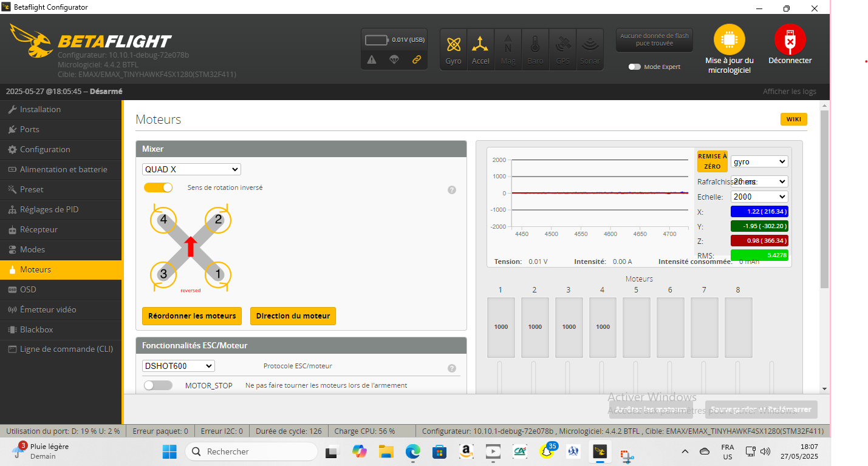This screenshot has height=466, width=868.
Task: Enable the MOTOR_STOP toggle
Action: click(158, 385)
